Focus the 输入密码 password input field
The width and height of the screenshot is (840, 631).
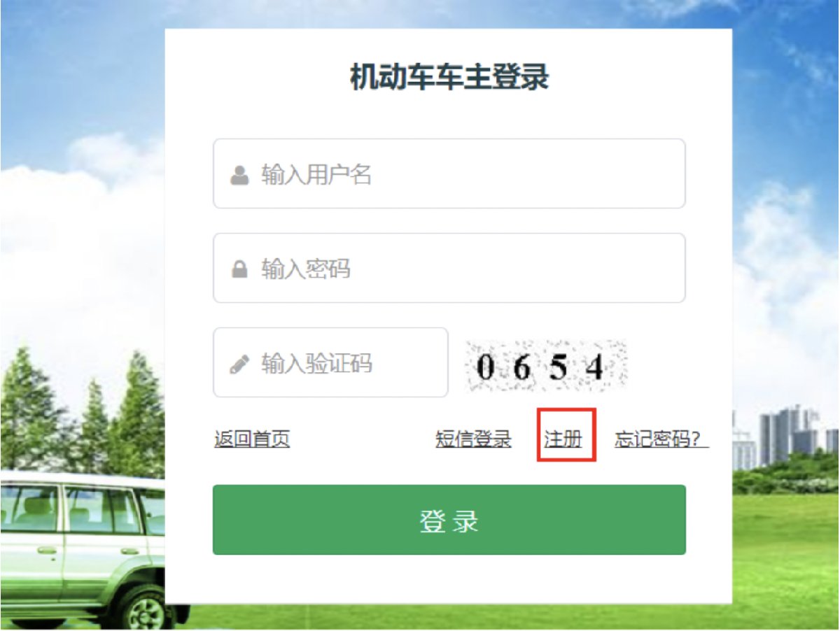449,268
